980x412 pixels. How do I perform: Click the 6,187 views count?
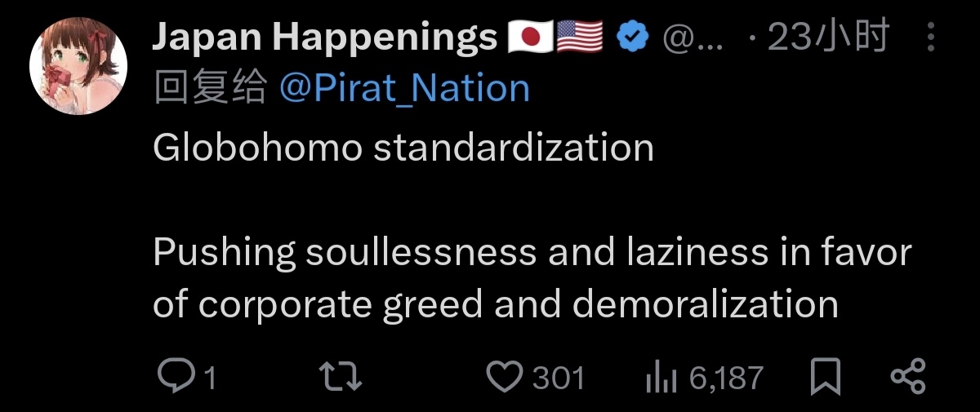click(726, 378)
